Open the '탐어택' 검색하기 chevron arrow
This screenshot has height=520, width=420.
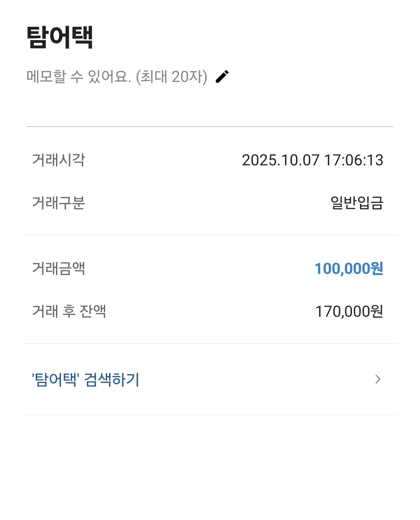(378, 379)
